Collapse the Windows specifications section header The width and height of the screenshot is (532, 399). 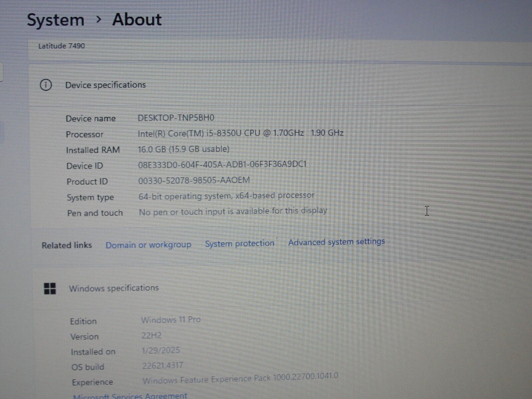tap(114, 288)
